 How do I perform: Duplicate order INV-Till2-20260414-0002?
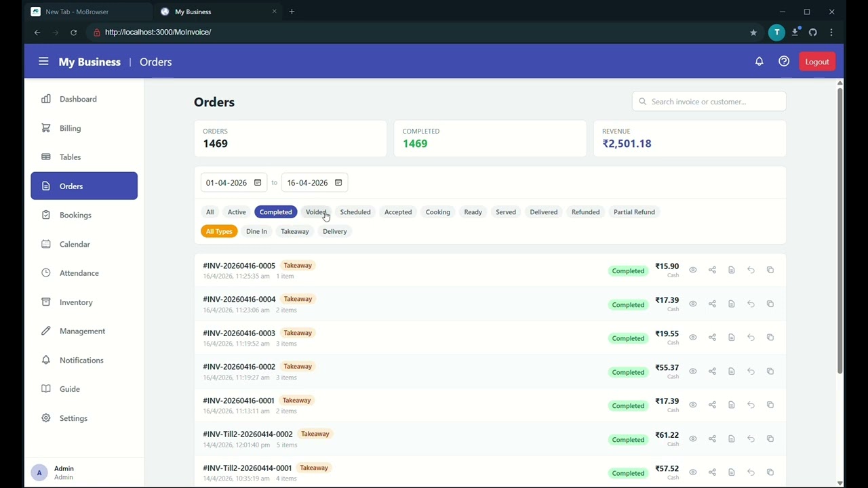(x=770, y=439)
